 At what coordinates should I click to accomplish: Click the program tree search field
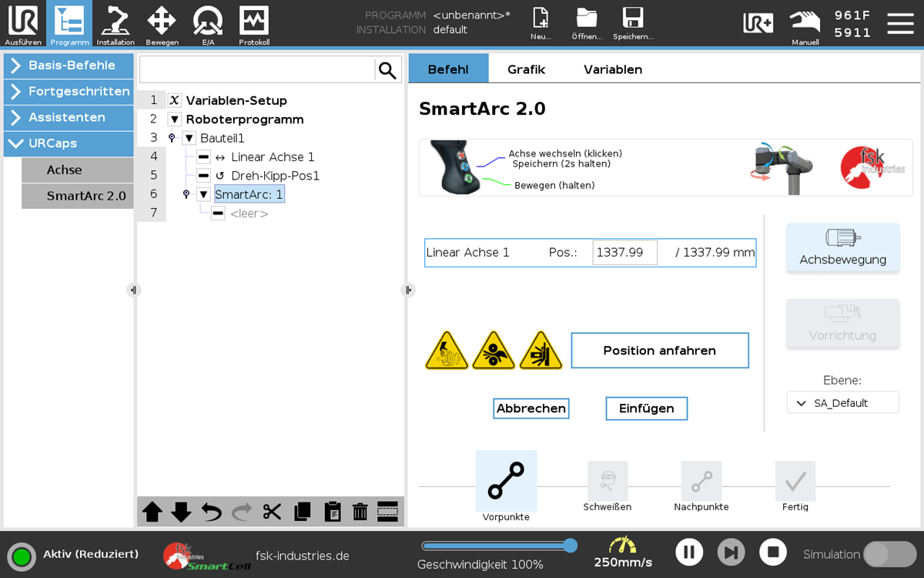coord(257,70)
